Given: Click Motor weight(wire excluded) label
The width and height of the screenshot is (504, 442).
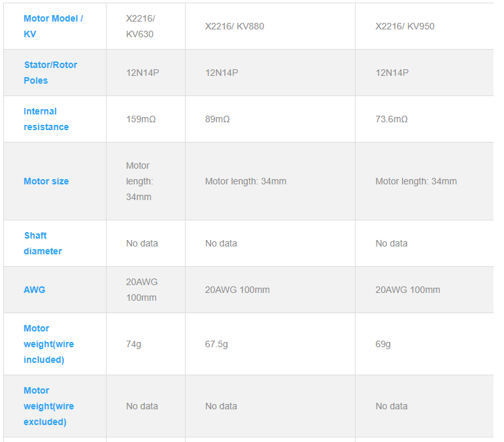Looking at the screenshot, I should [48, 406].
